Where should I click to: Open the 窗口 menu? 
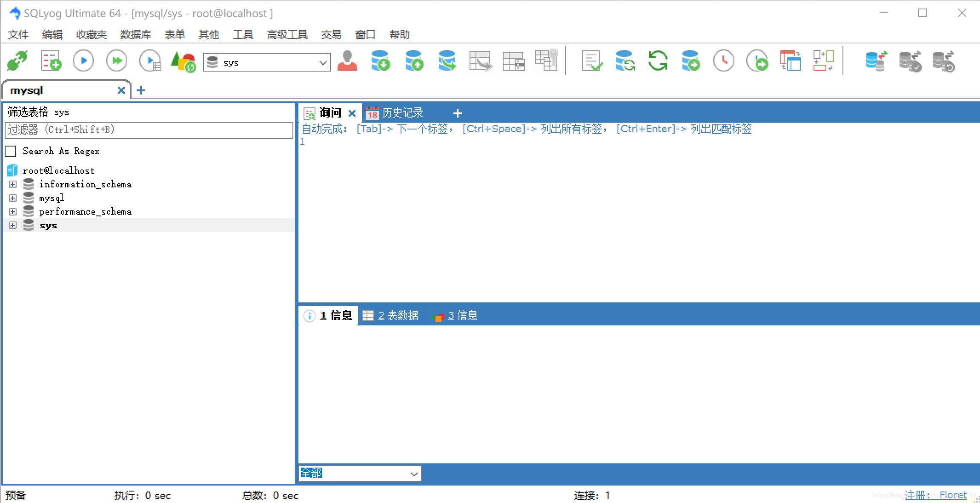pyautogui.click(x=366, y=34)
